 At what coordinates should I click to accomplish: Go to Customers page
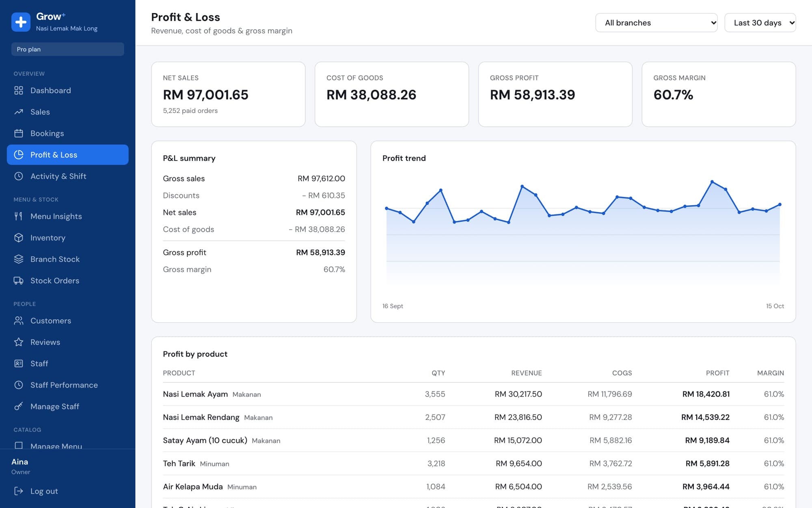[x=67, y=321]
